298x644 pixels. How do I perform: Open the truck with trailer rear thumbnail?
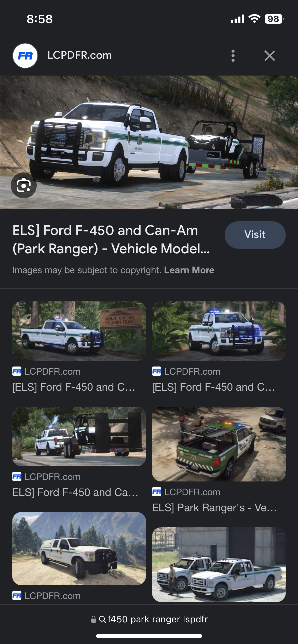[79, 436]
